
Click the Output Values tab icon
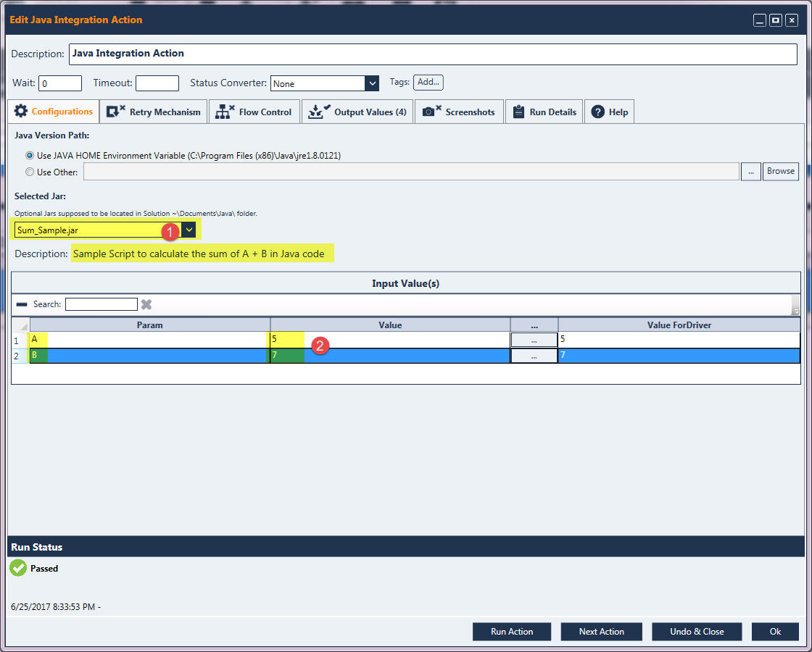pos(319,112)
